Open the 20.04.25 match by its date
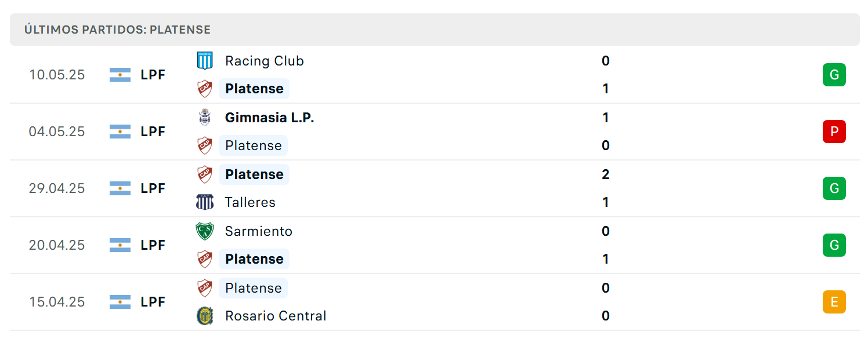 coord(57,245)
